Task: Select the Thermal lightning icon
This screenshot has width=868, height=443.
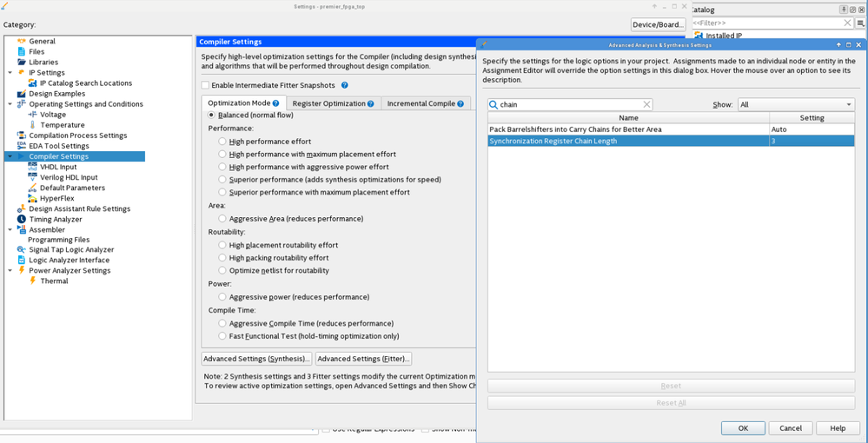Action: (x=33, y=281)
